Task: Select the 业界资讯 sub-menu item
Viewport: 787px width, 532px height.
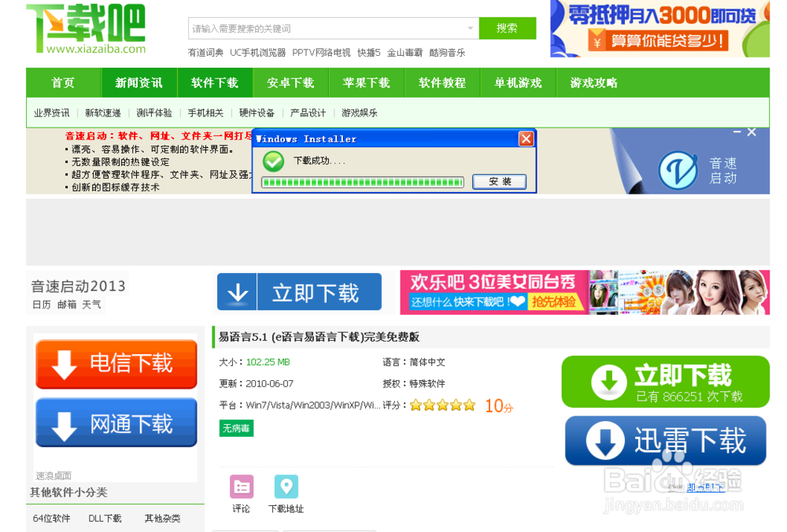Action: tap(52, 113)
